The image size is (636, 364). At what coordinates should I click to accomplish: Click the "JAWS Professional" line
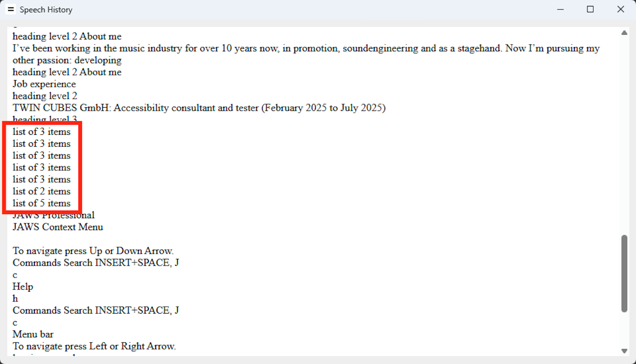tap(53, 216)
